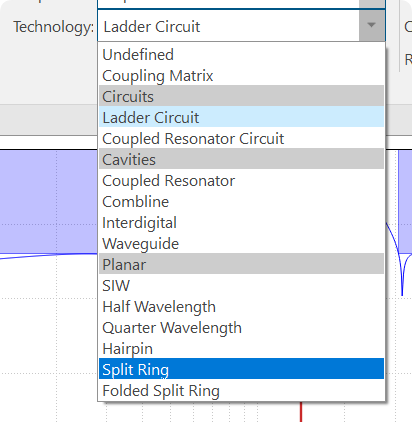Choose Waveguide technology option
This screenshot has height=422, width=412.
(x=241, y=243)
